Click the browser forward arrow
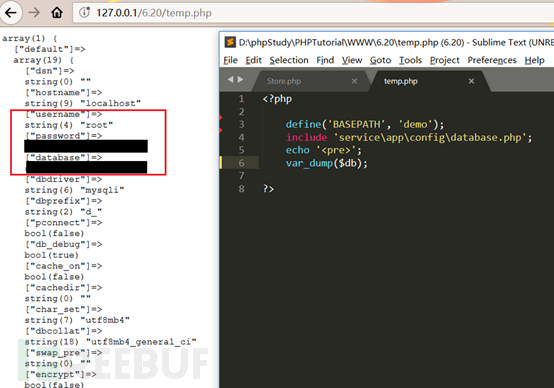 34,13
